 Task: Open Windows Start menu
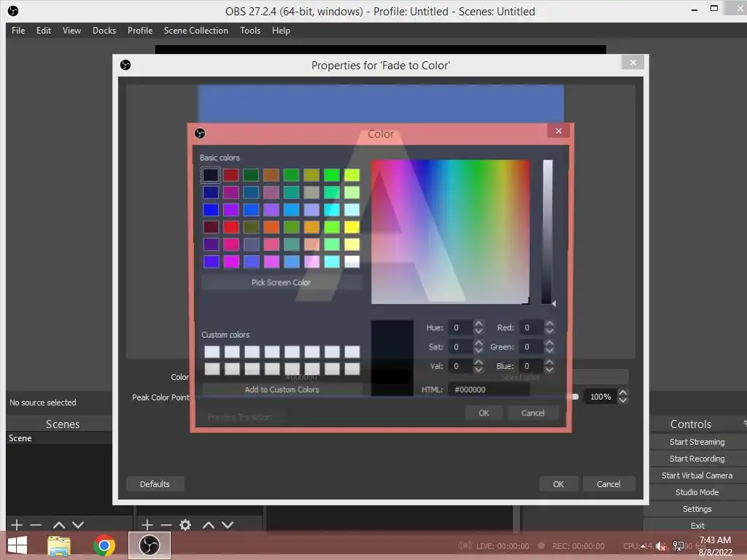pyautogui.click(x=18, y=545)
